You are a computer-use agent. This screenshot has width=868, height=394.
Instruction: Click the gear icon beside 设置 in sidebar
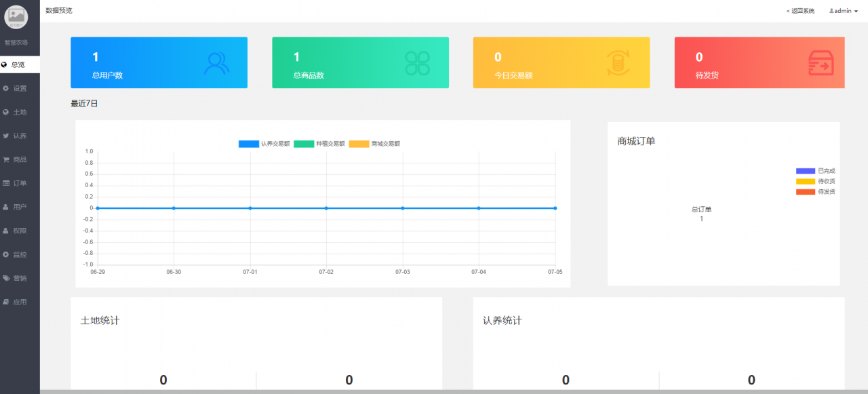pos(6,88)
